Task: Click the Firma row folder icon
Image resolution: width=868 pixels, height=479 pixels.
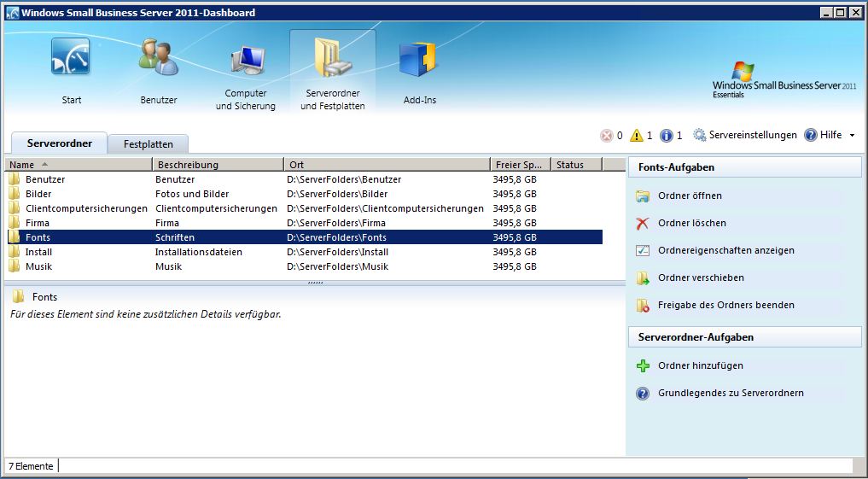Action: [14, 223]
